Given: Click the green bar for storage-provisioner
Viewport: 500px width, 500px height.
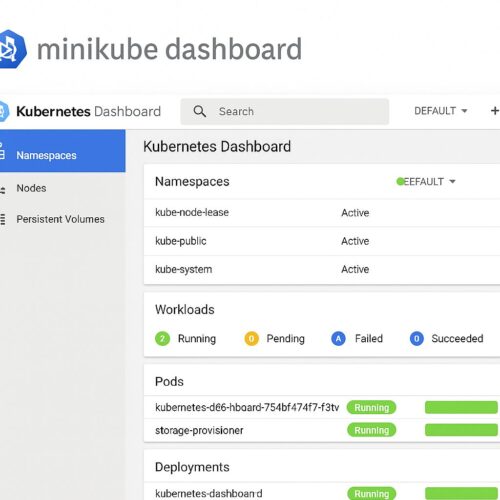Looking at the screenshot, I should coord(462,430).
